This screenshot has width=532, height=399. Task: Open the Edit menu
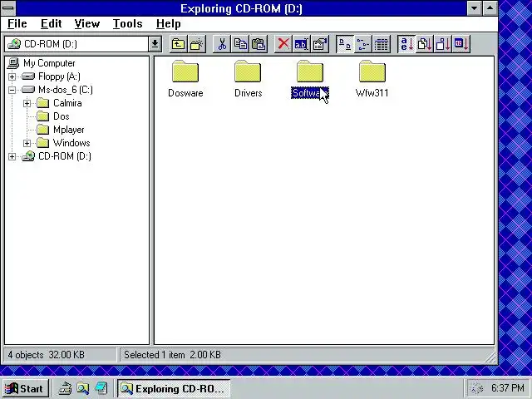52,24
